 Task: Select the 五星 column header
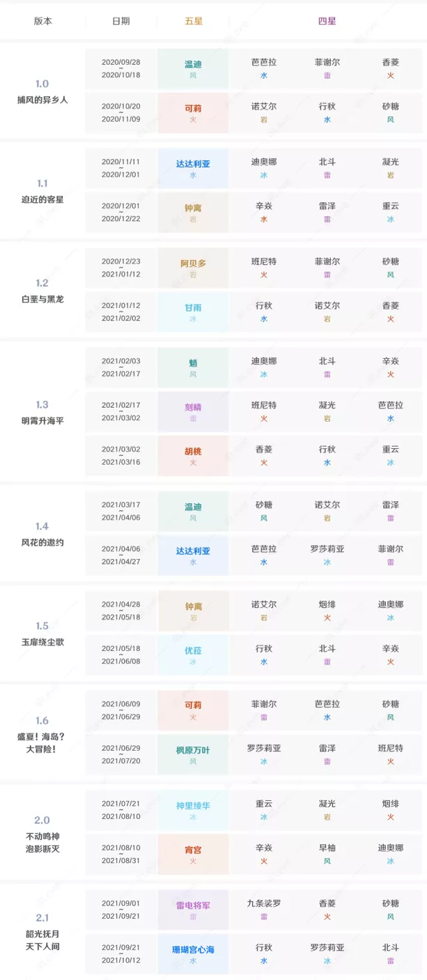pyautogui.click(x=193, y=21)
